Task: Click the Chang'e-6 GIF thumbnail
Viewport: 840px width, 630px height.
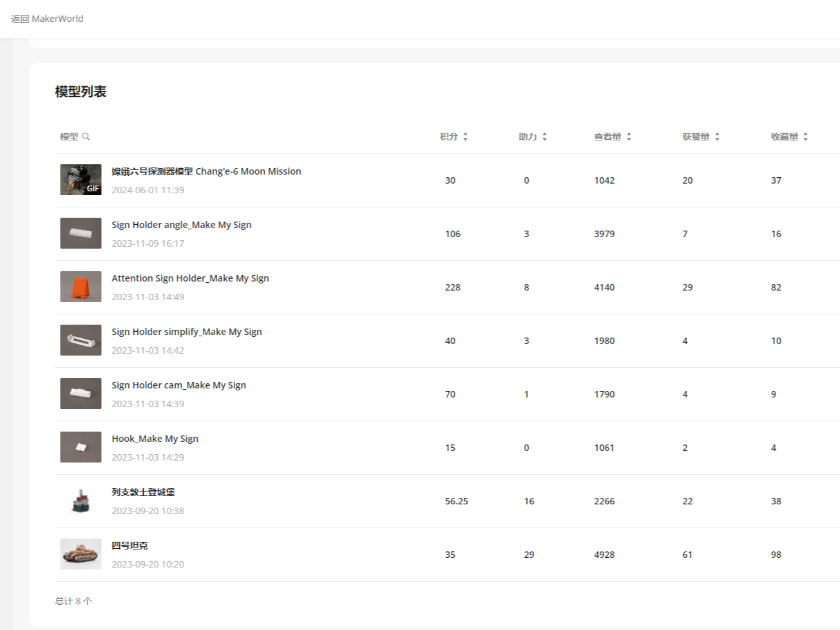Action: pos(81,180)
